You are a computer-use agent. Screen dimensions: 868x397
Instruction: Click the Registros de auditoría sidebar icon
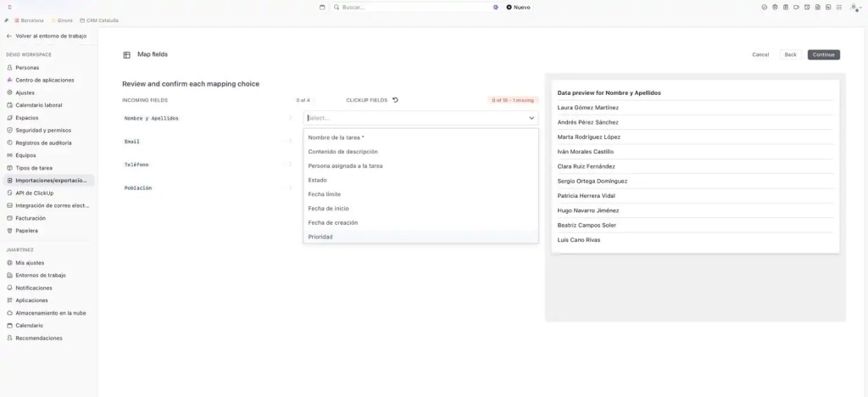pos(9,143)
